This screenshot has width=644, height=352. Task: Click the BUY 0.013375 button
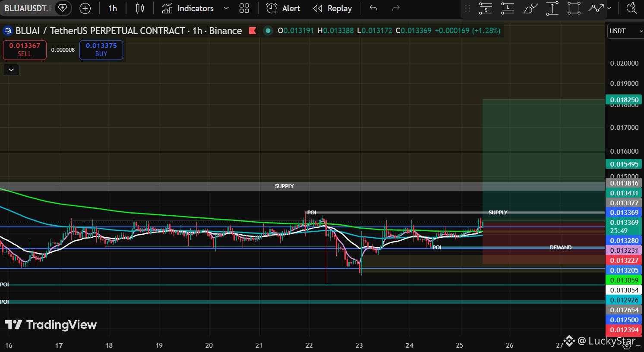101,50
